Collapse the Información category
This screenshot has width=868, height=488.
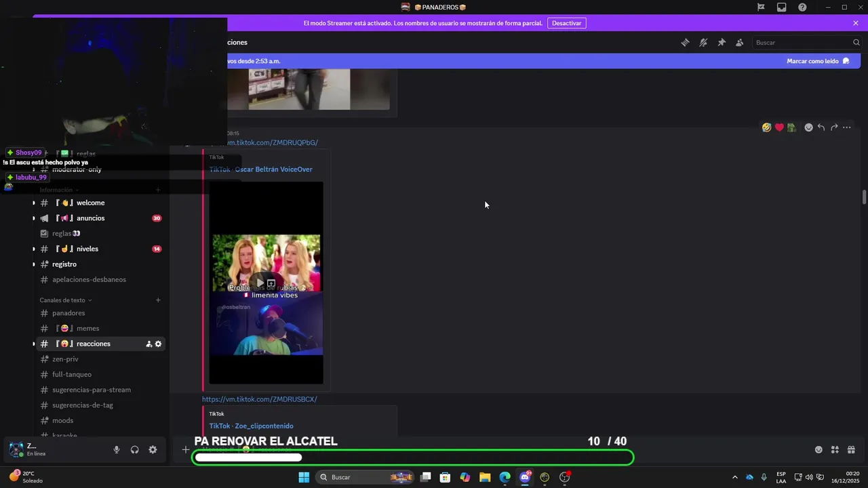coord(59,190)
